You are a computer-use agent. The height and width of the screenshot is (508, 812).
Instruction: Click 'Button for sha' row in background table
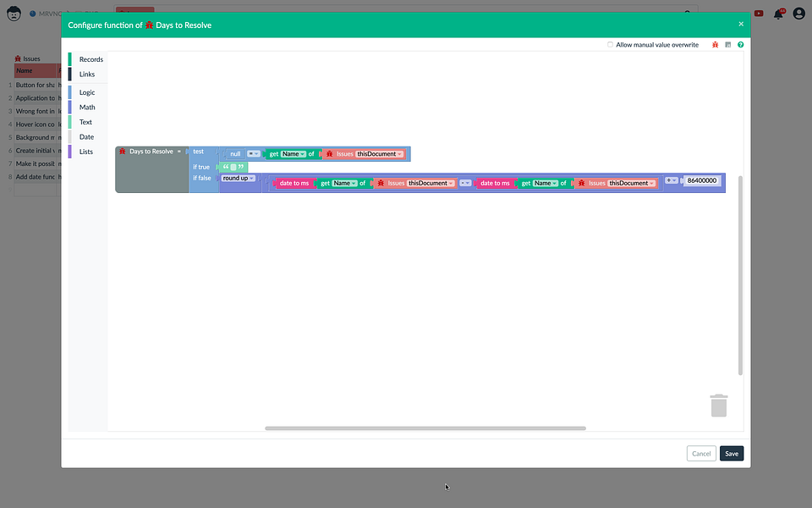36,85
